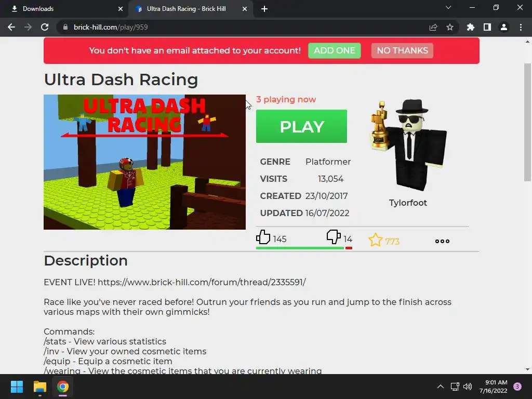Image resolution: width=532 pixels, height=399 pixels.
Task: Close the Downloads tab
Action: pyautogui.click(x=121, y=9)
